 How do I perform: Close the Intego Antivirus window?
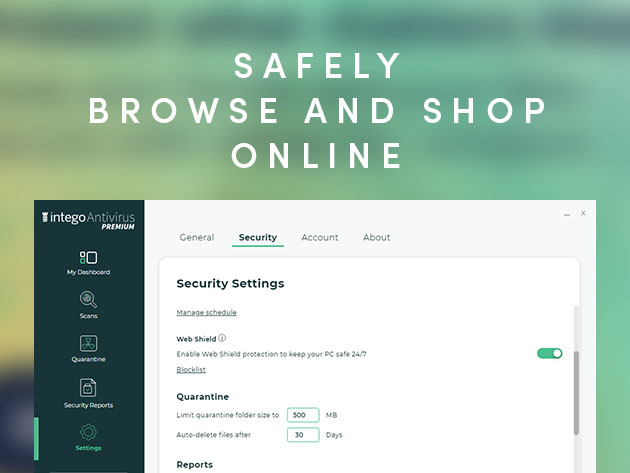click(583, 213)
